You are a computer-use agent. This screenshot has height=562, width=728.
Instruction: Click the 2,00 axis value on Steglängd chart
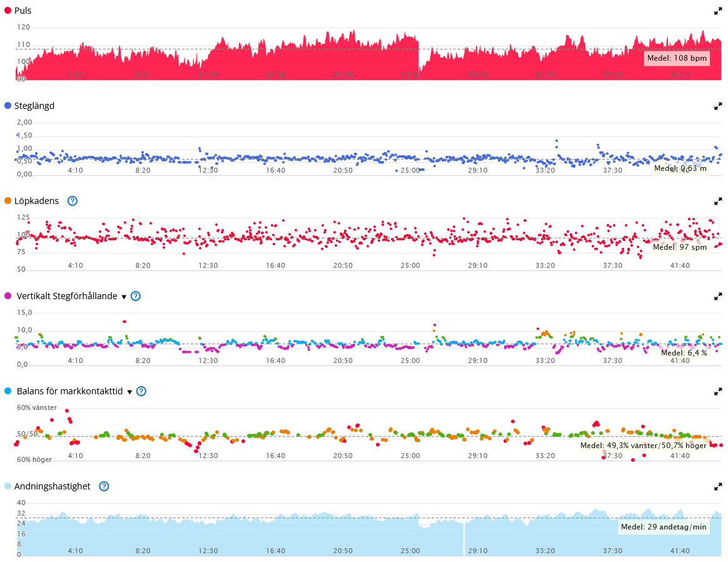(24, 123)
